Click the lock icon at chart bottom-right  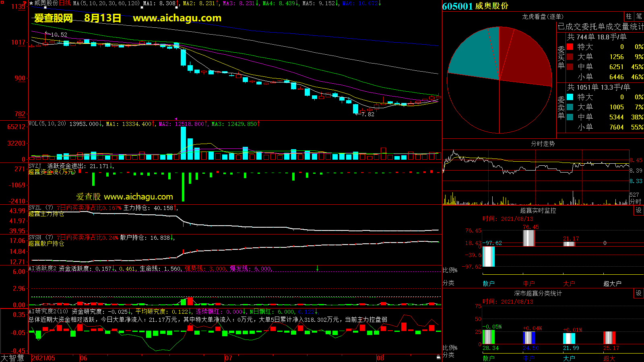[x=438, y=357]
